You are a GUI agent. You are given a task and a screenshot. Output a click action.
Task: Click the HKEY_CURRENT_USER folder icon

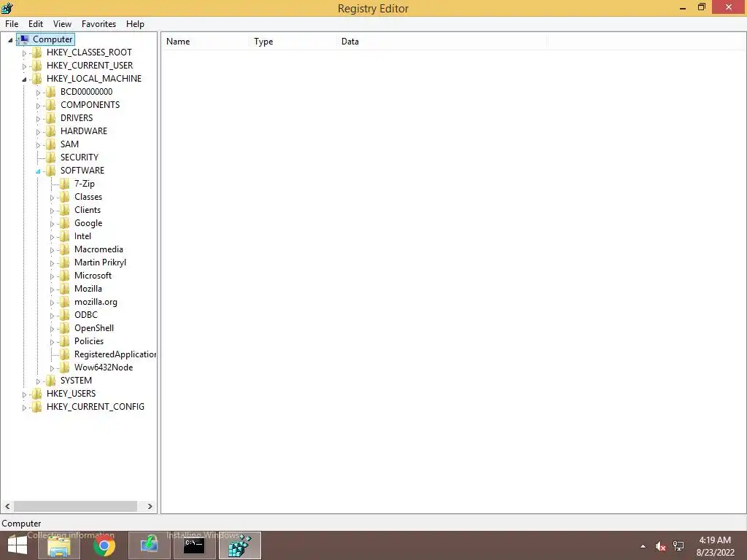click(x=37, y=65)
